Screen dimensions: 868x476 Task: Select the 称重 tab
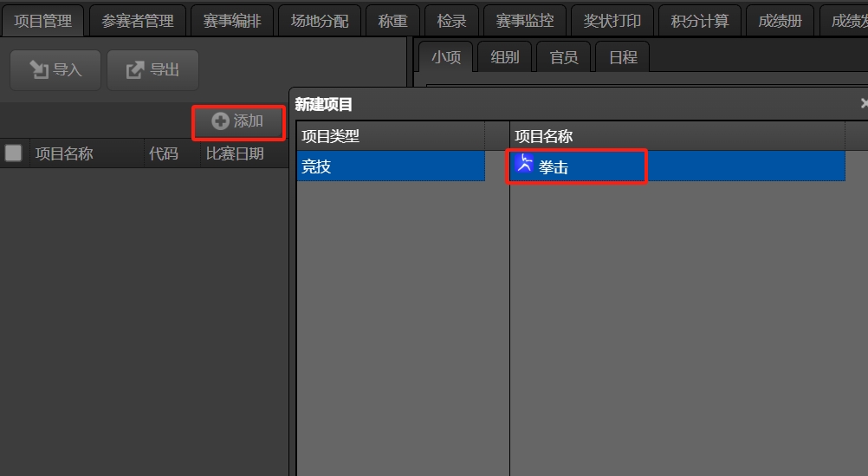coord(392,21)
